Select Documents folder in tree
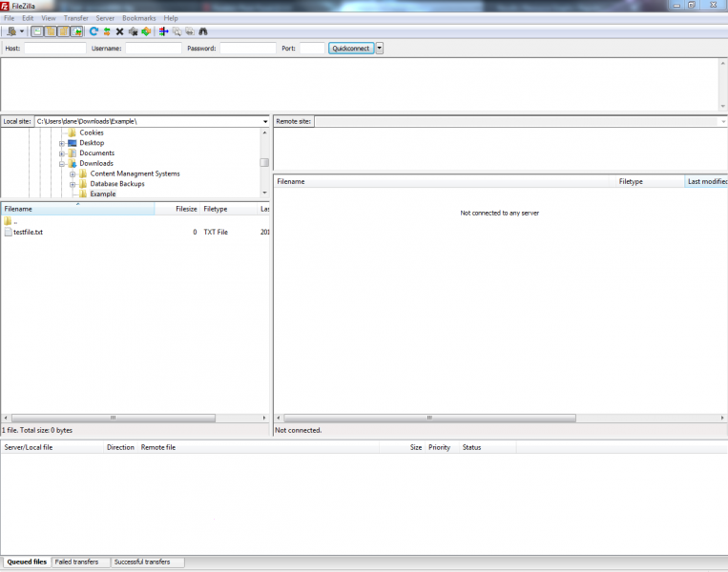 (96, 153)
